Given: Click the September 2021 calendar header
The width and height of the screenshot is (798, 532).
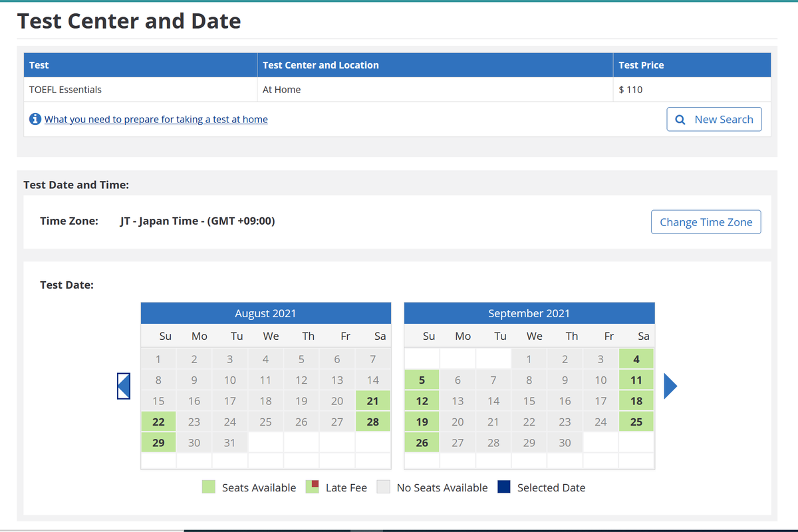Looking at the screenshot, I should point(529,313).
